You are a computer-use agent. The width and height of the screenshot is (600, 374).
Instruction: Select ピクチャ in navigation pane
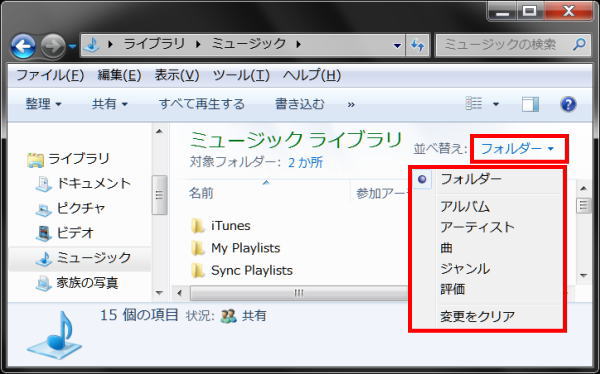click(81, 208)
